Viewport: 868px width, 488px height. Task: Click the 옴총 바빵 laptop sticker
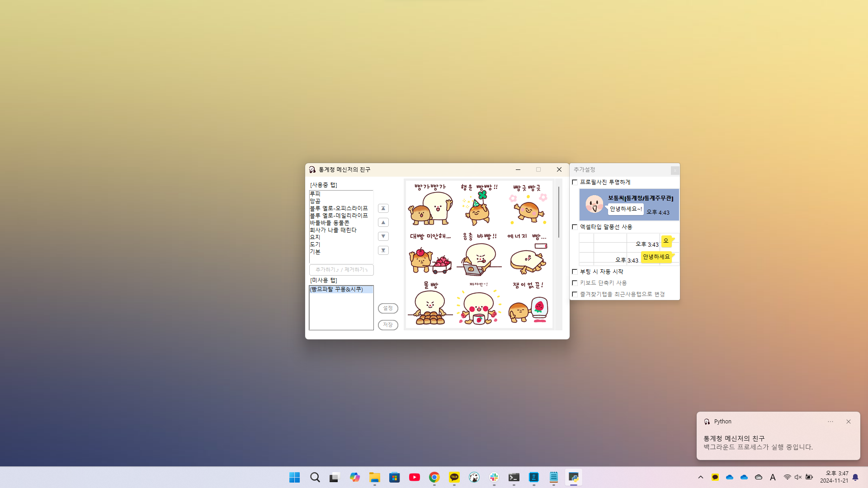[x=479, y=254]
